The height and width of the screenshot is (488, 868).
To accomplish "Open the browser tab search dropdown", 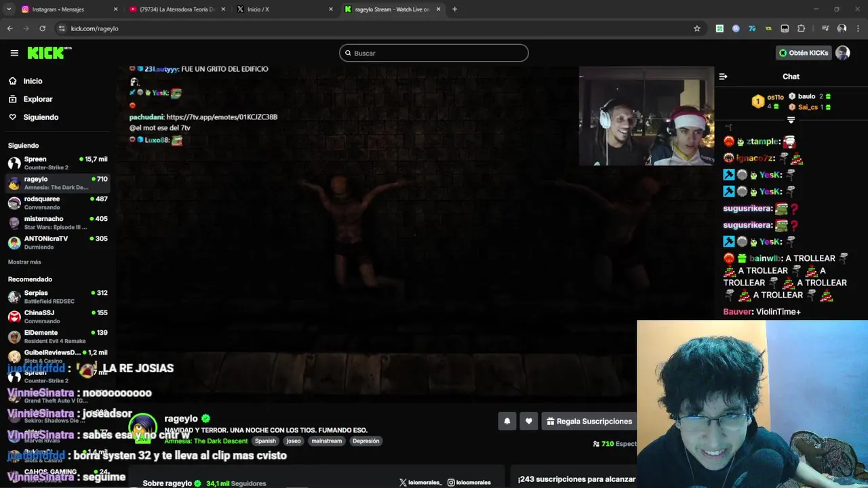I will click(9, 9).
